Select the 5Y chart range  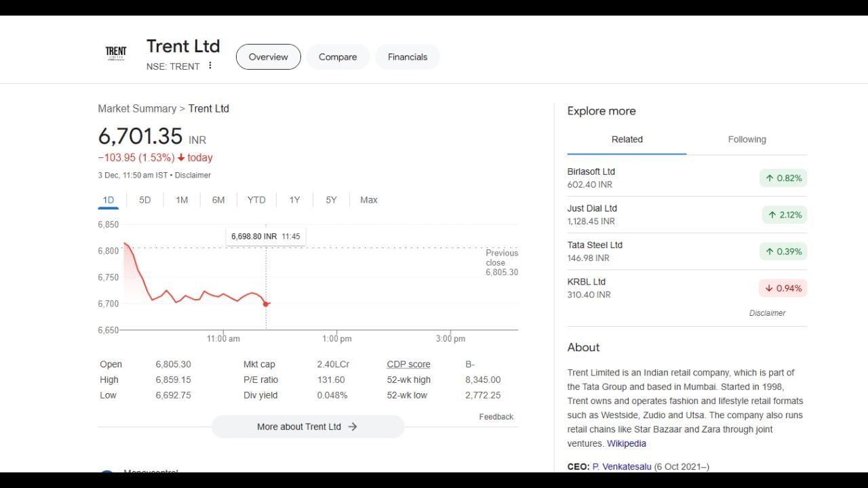click(x=331, y=200)
